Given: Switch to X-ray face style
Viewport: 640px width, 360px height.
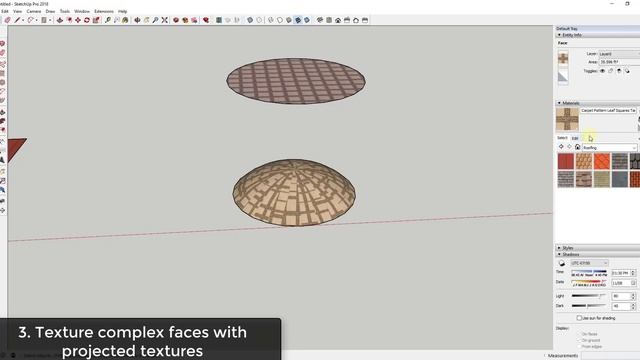Looking at the screenshot, I should coord(250,20).
